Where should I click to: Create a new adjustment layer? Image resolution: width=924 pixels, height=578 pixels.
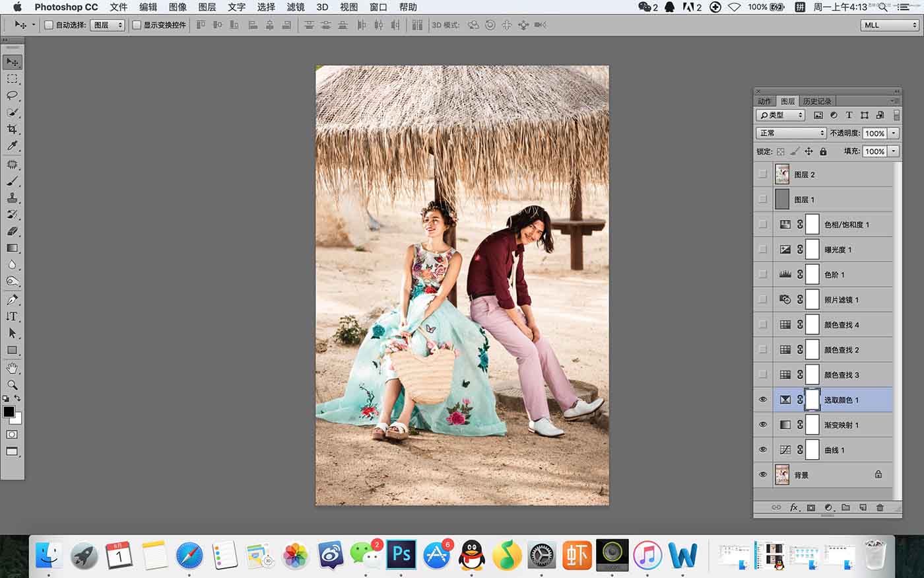(x=828, y=507)
